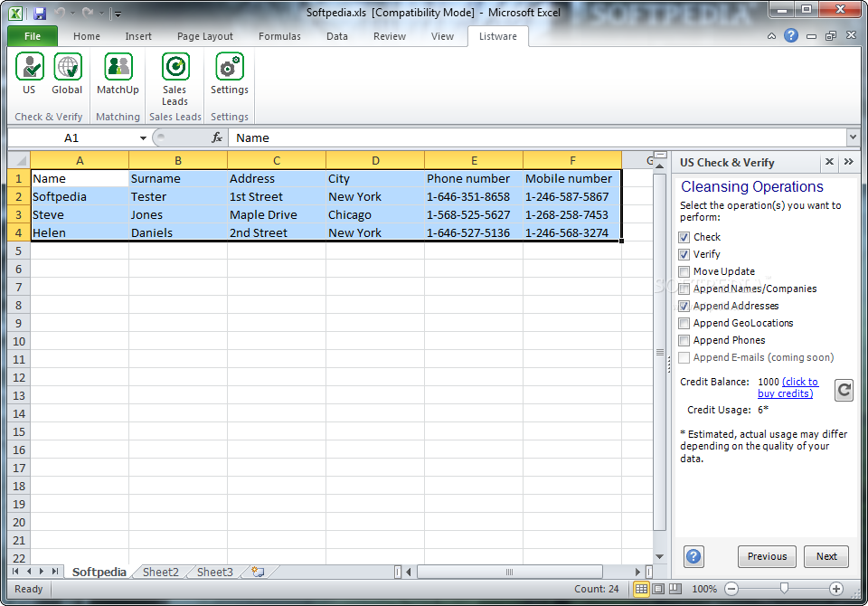This screenshot has width=868, height=606.
Task: Click the Next button in task pane
Action: coord(826,556)
